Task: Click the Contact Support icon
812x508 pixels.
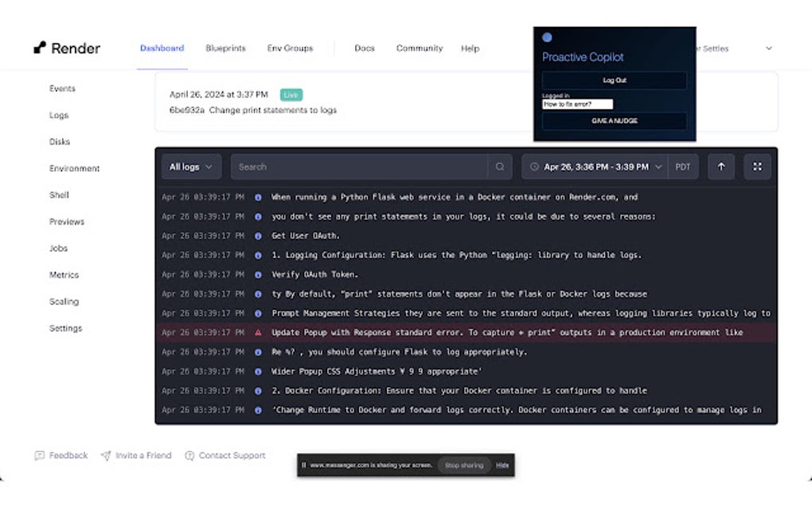Action: pyautogui.click(x=189, y=455)
